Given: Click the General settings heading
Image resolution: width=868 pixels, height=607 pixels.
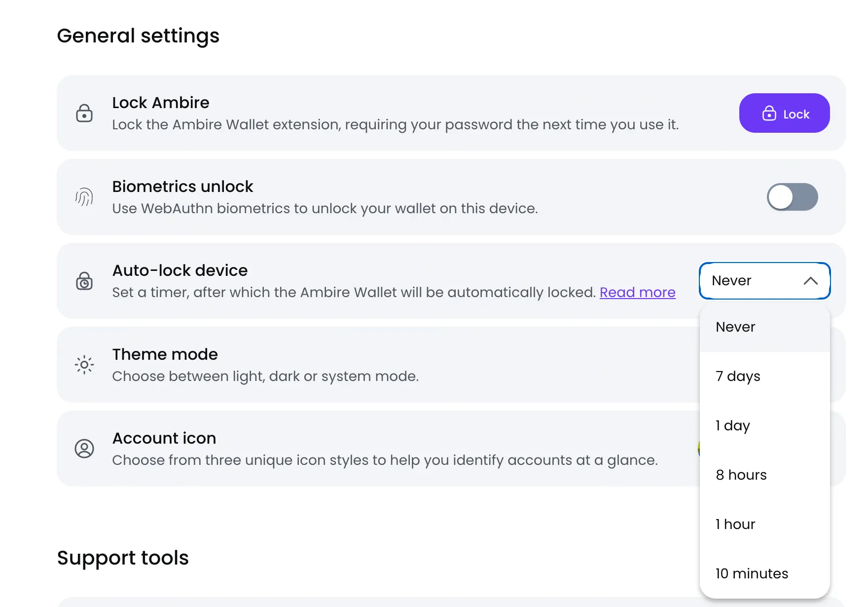Looking at the screenshot, I should [138, 36].
